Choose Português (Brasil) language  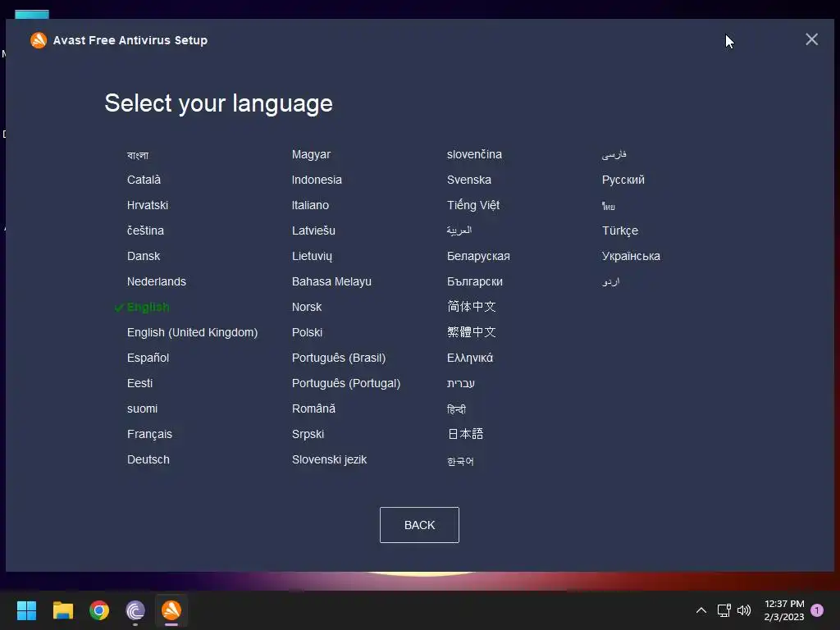tap(339, 358)
